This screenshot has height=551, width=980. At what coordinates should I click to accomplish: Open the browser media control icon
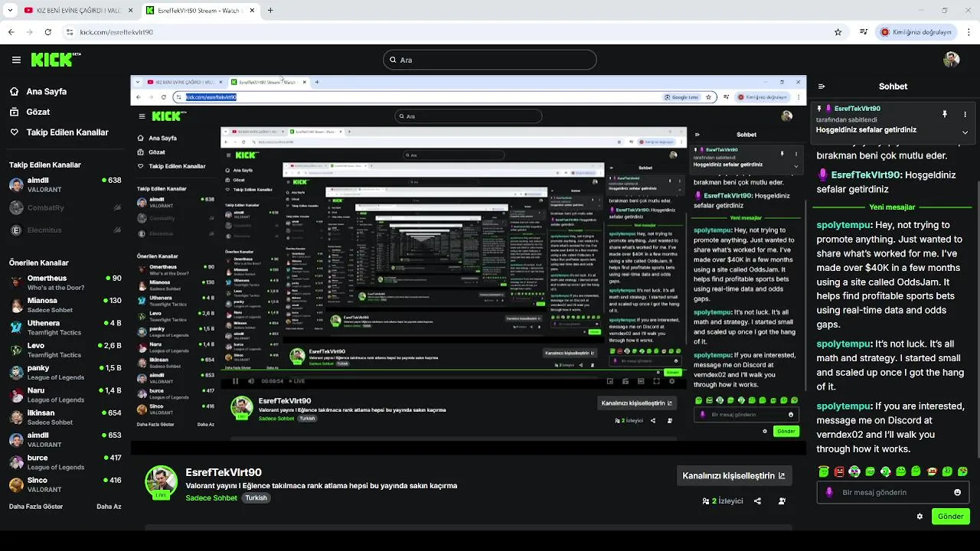[864, 32]
